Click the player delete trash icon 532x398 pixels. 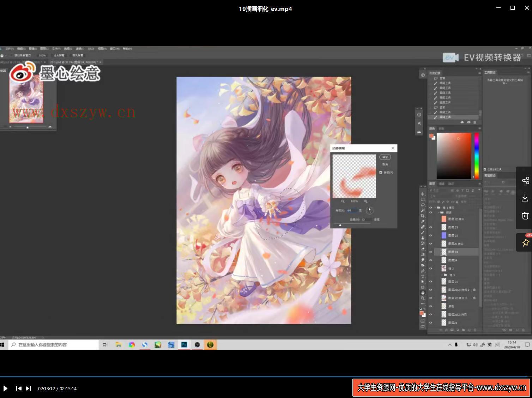coord(525,215)
